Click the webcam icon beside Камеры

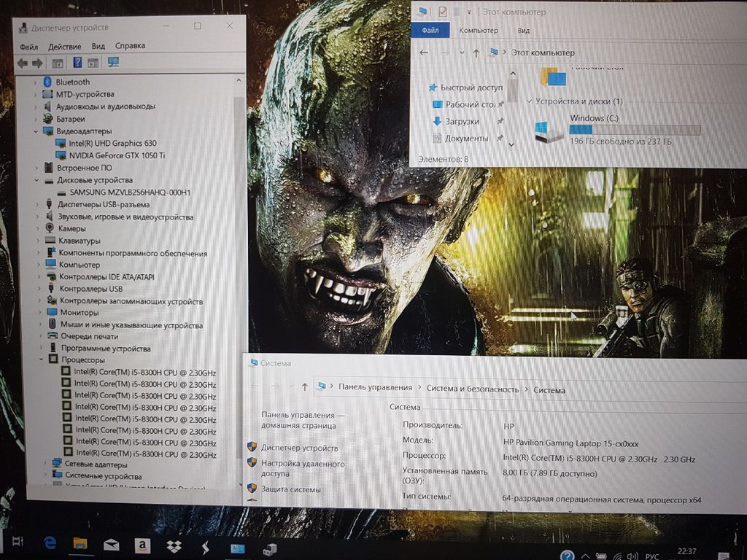(50, 228)
